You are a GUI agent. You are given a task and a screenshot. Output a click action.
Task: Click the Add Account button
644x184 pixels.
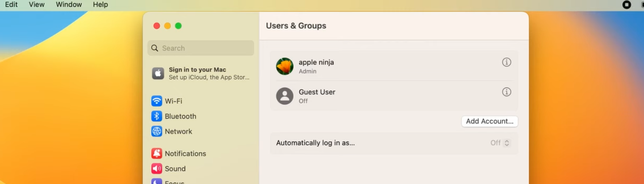pos(489,121)
